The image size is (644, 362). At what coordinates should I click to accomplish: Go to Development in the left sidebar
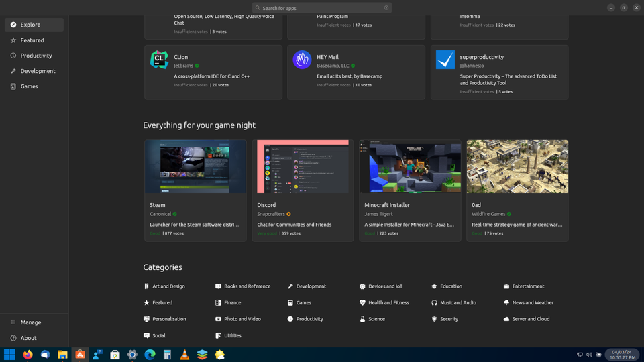pos(34,71)
